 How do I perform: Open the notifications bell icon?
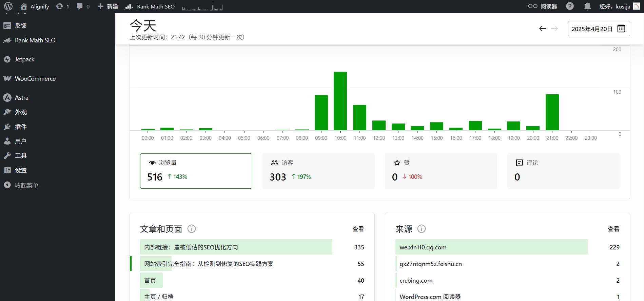pos(588,6)
